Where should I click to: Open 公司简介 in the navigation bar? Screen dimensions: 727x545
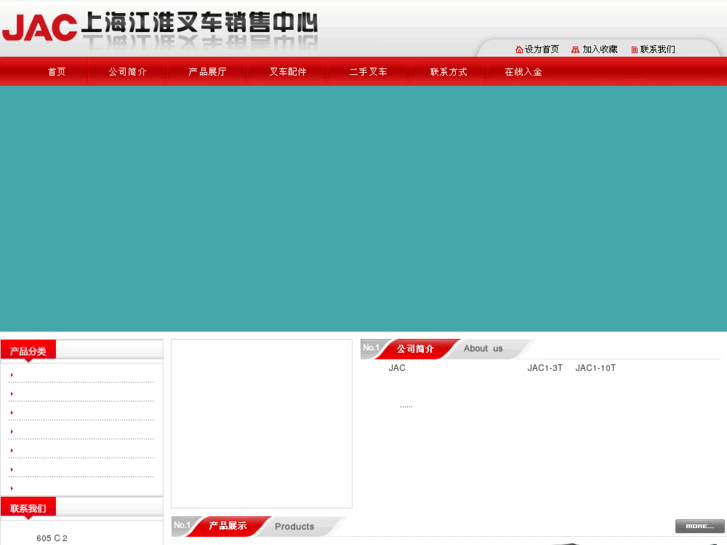128,71
